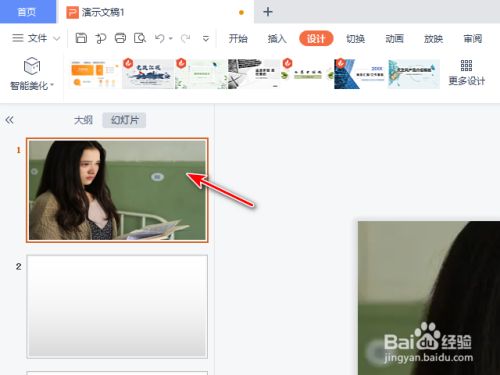
Task: Switch to the 大纲 outline view
Action: 83,120
